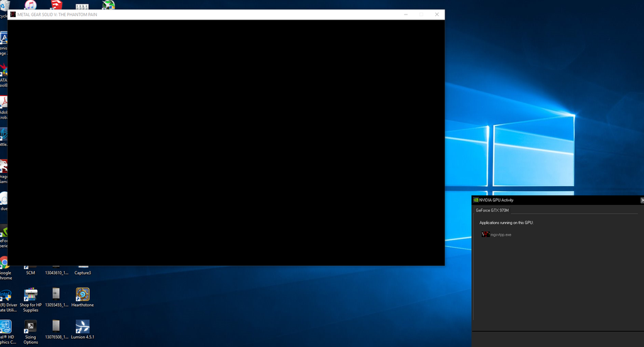Open the Shop for HP Supplies shortcut

[x=30, y=295]
